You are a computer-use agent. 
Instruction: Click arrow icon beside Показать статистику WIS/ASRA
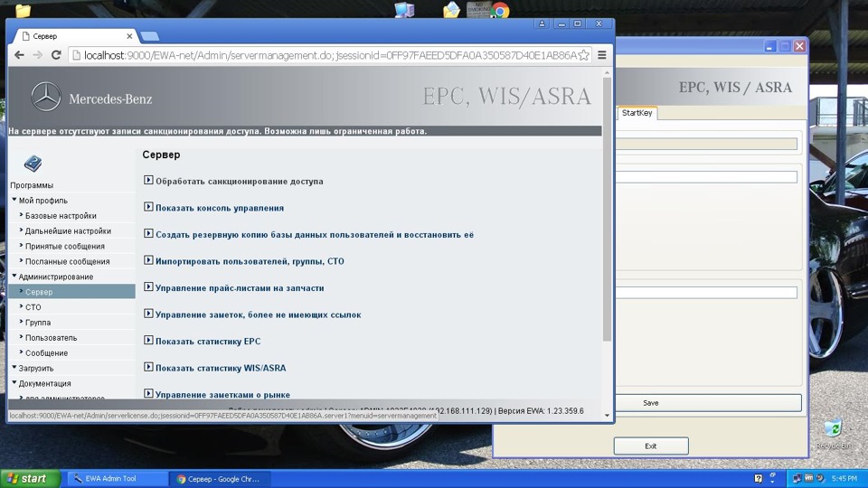click(147, 366)
